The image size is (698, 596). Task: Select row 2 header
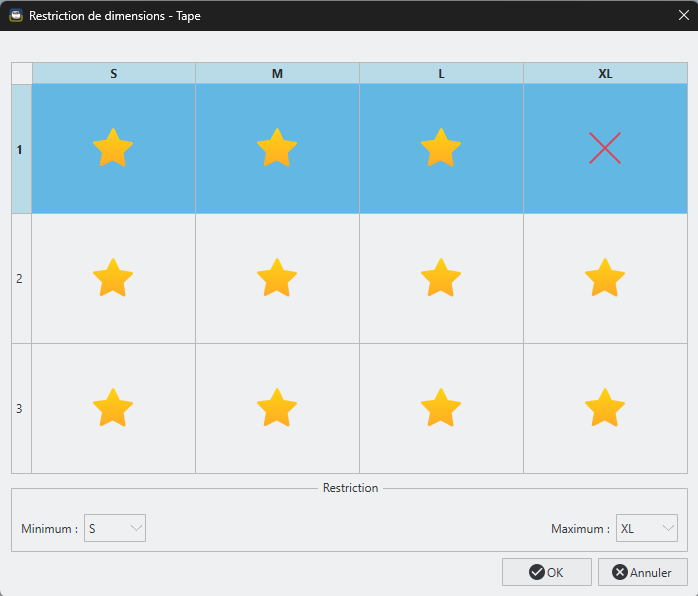click(21, 278)
